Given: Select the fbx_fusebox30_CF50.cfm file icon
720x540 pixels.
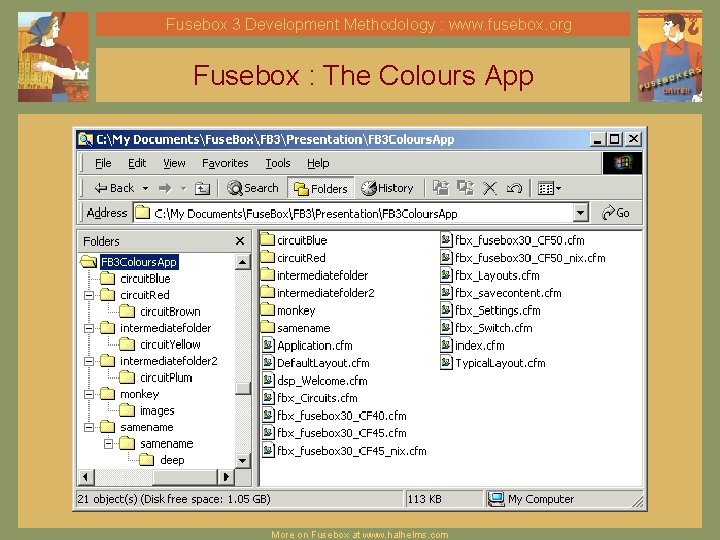Looking at the screenshot, I should [446, 240].
